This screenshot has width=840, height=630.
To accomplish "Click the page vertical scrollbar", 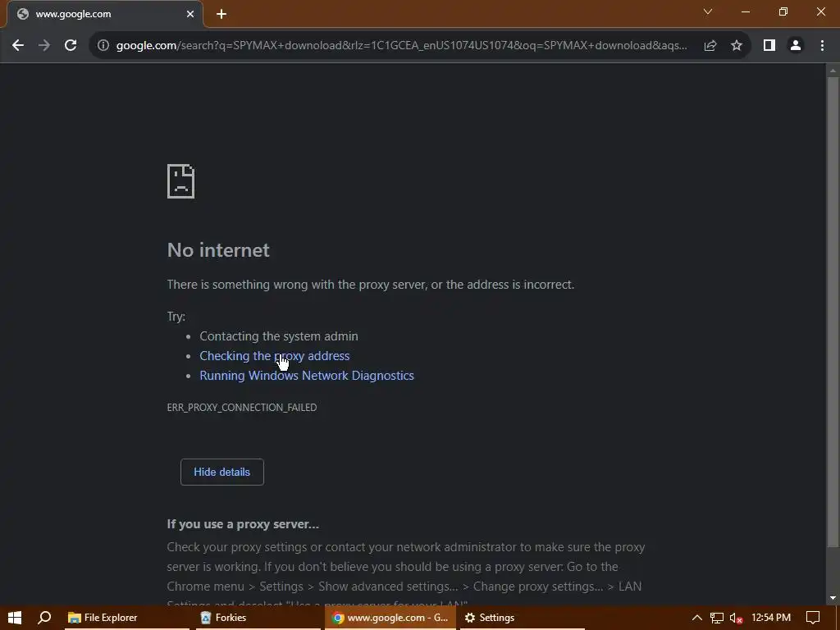I will 833,312.
